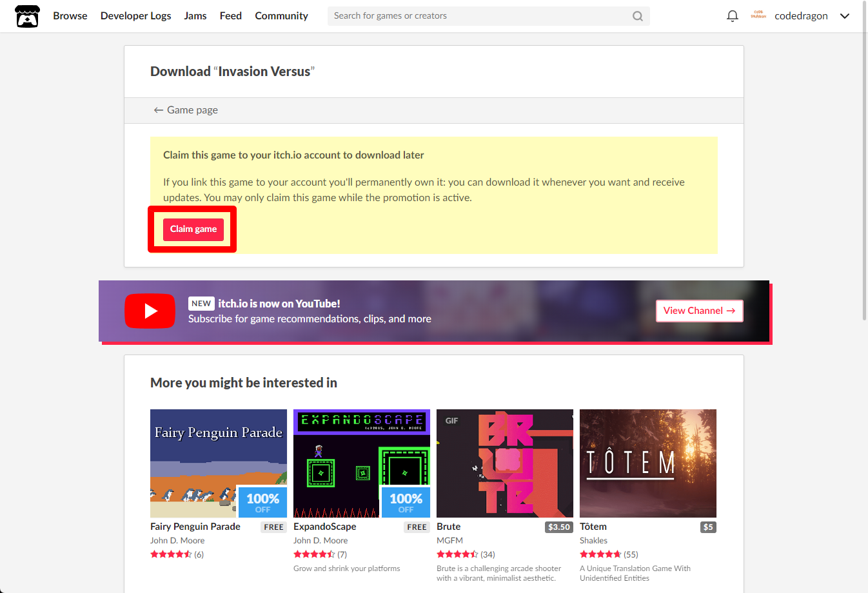
Task: Click the $5 price tag on Tôtem
Action: point(709,527)
